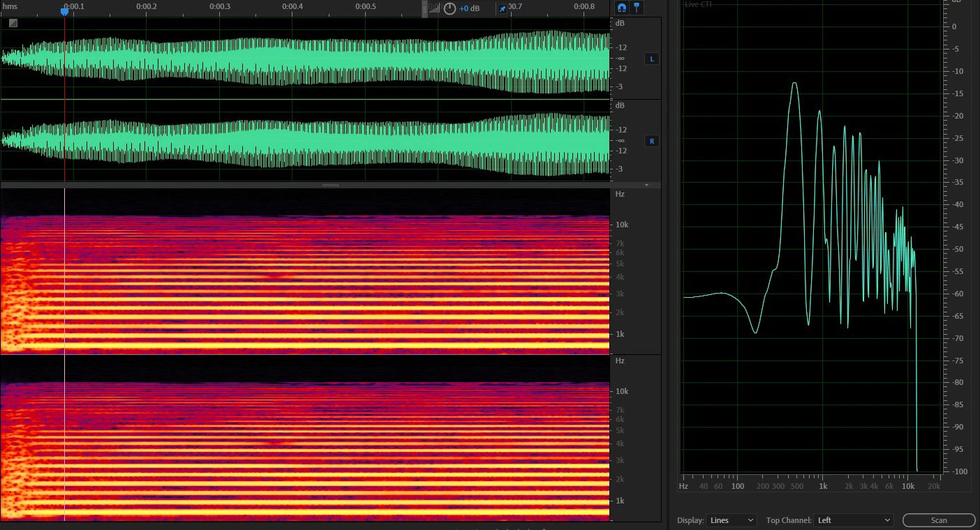Toggle the right channel R button
The width and height of the screenshot is (980, 530).
(x=652, y=141)
